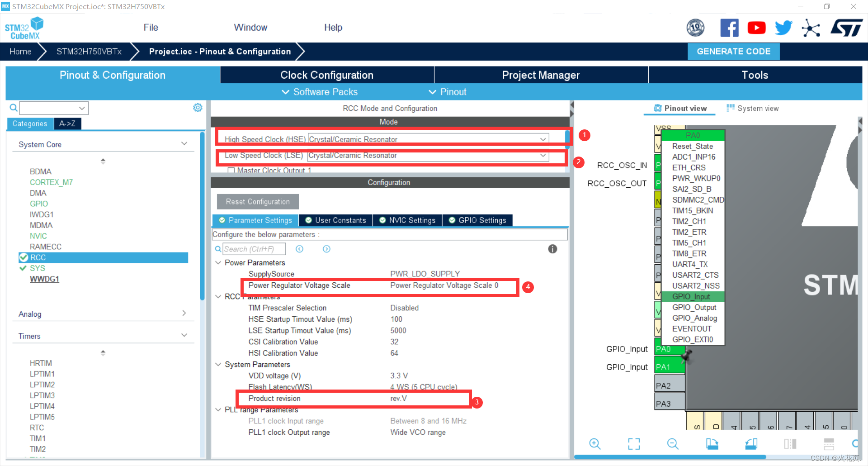Screen dimensions: 868x466
Task: Switch to System view
Action: [752, 108]
